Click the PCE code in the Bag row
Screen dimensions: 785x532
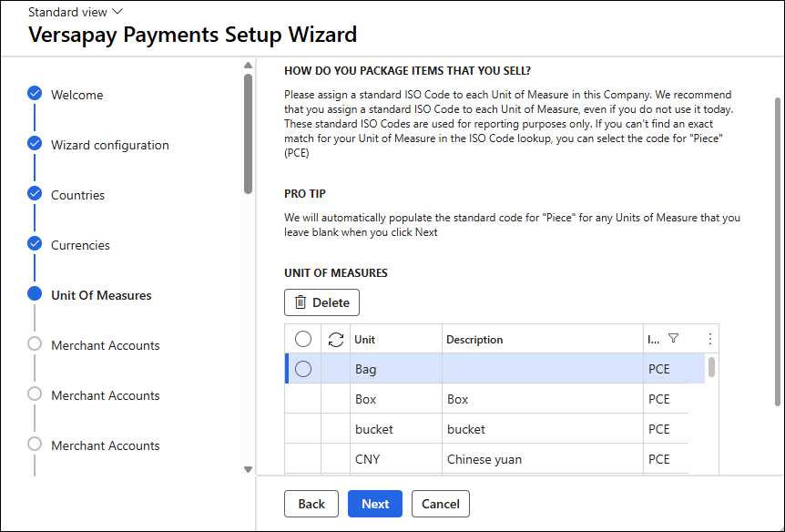[x=658, y=369]
